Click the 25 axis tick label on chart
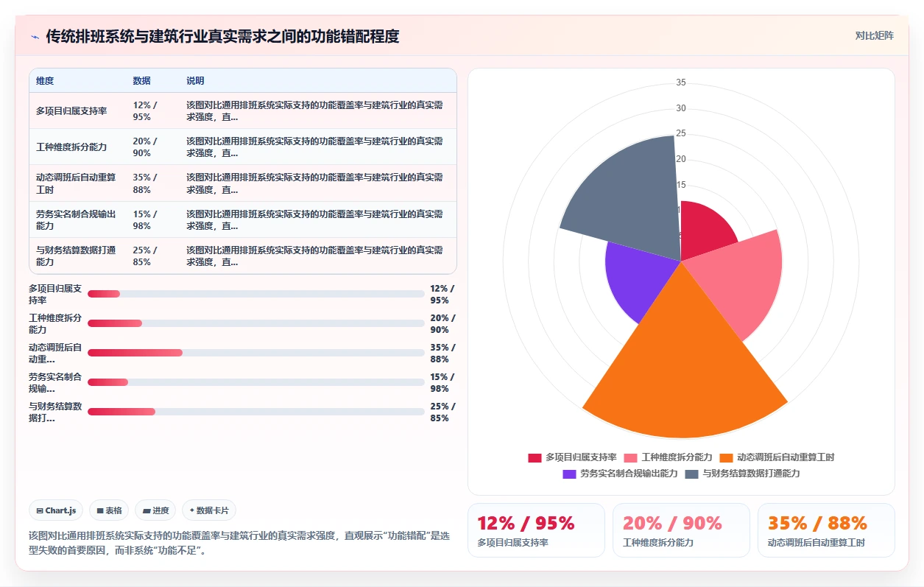The width and height of the screenshot is (924, 587). click(681, 133)
